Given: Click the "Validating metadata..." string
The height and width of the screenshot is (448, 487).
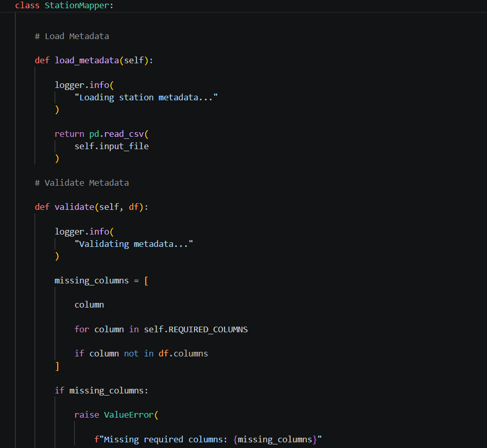Looking at the screenshot, I should [x=133, y=244].
